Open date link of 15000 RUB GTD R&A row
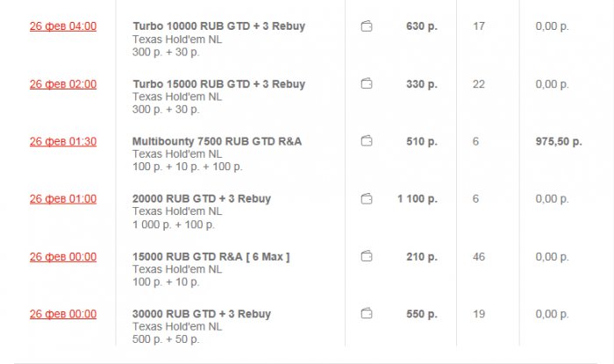614x364 pixels. pos(63,256)
